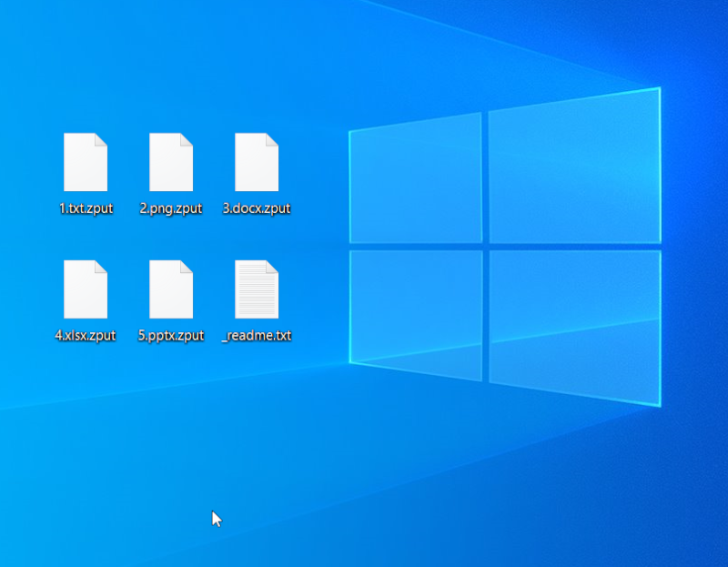The image size is (728, 567).
Task: Select the 1.txt.zput file icon
Action: click(86, 162)
